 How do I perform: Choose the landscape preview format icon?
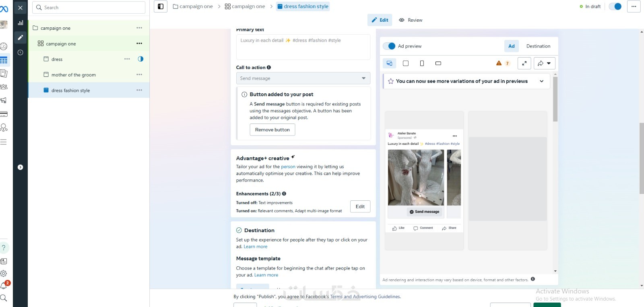[x=438, y=63]
